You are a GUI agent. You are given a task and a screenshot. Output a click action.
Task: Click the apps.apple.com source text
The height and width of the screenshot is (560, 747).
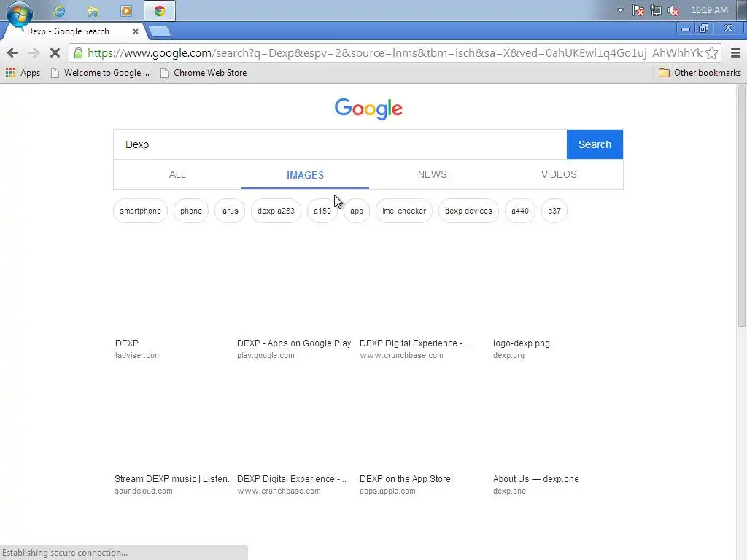(x=387, y=491)
